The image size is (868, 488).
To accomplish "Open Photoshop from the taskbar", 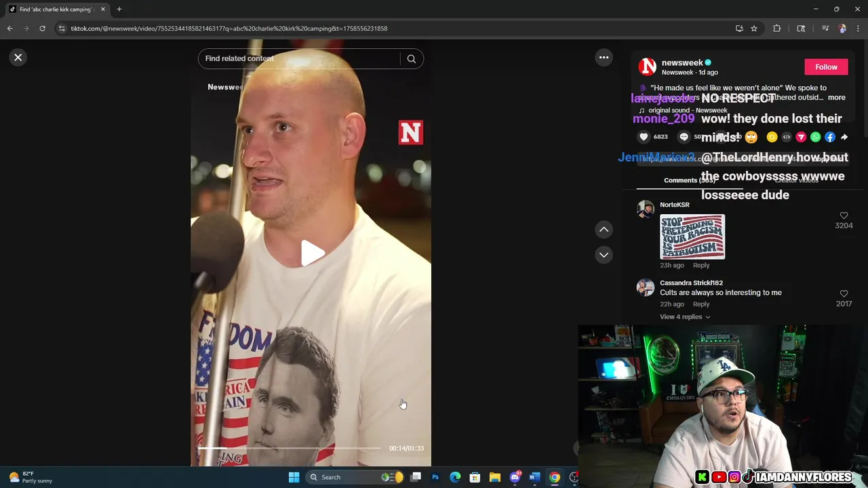I will (x=435, y=477).
